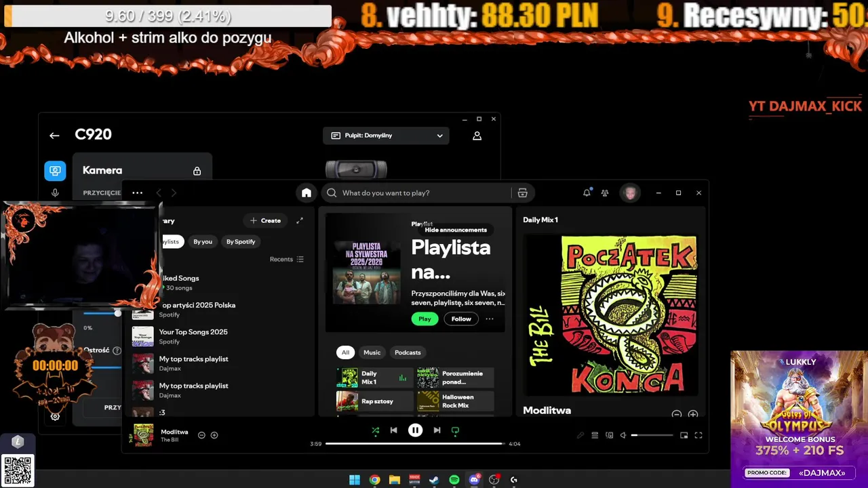Viewport: 868px width, 488px height.
Task: Open the mini player icon
Action: click(684, 435)
